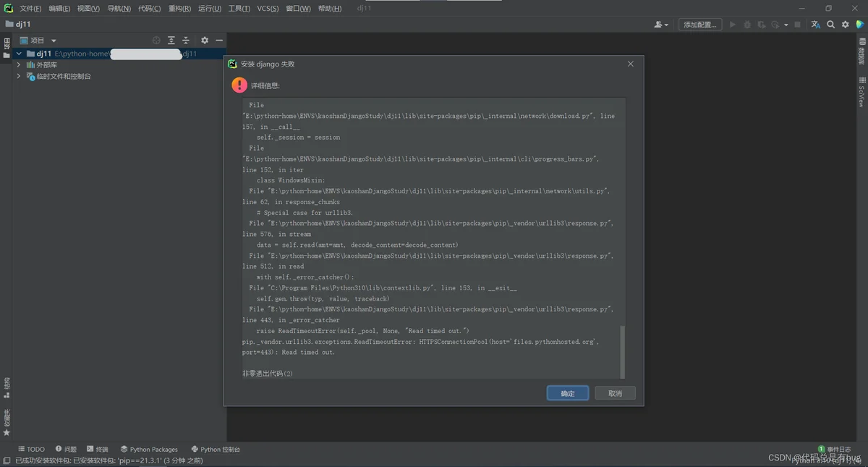Collapse the dj11 project root node

click(x=19, y=54)
